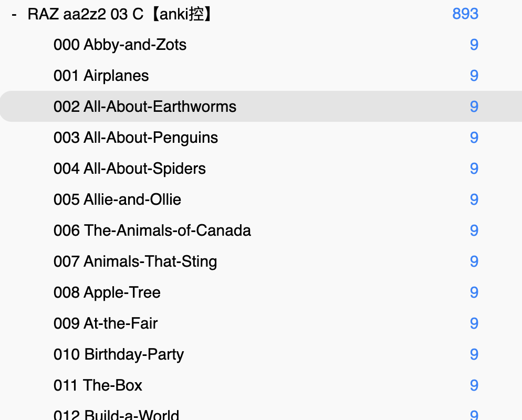
Task: Select the 004 All-About-Spiders deck
Action: pyautogui.click(x=129, y=169)
